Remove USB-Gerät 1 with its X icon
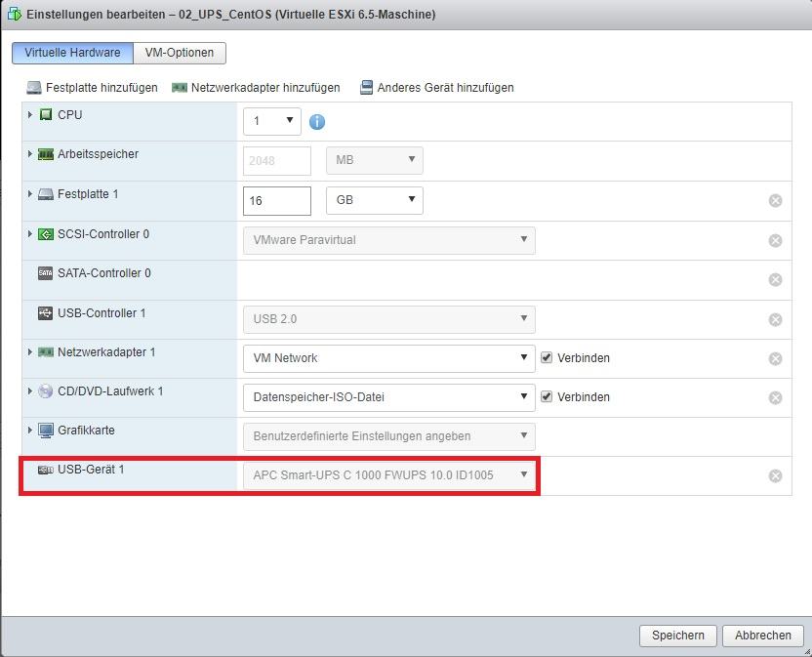Screen dimensions: 812x657 [775, 475]
